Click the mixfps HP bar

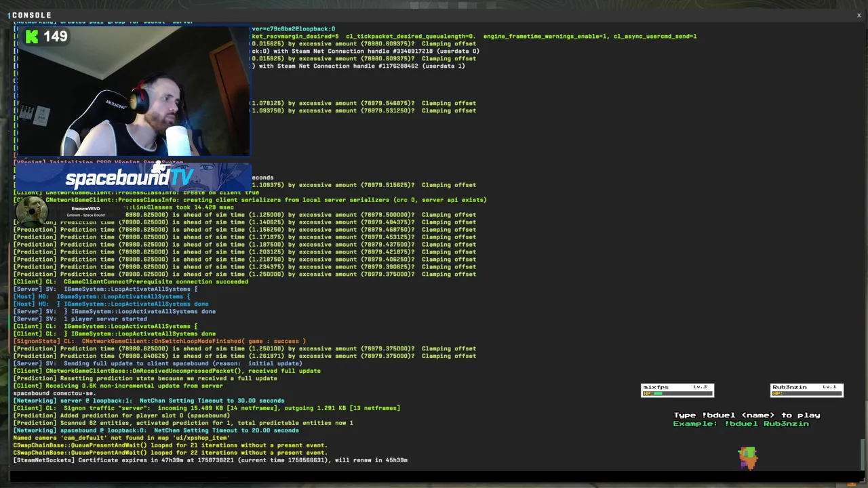click(677, 393)
